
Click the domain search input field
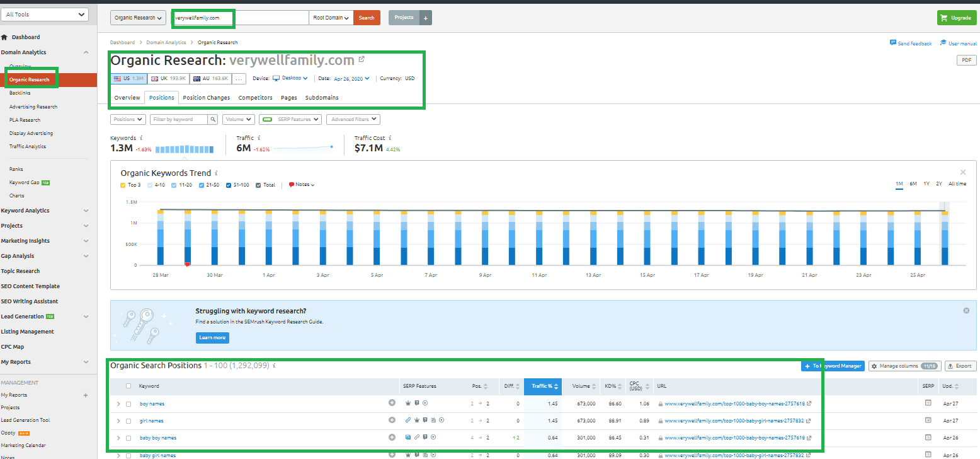240,18
